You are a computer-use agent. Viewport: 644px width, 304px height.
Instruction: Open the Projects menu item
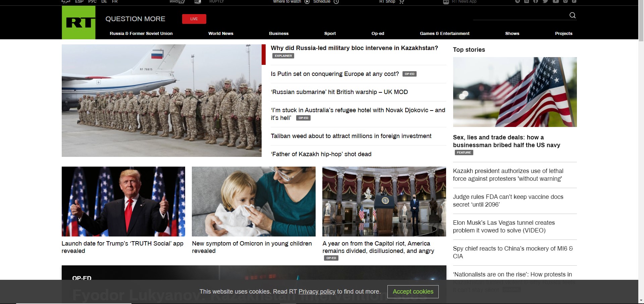coord(564,33)
